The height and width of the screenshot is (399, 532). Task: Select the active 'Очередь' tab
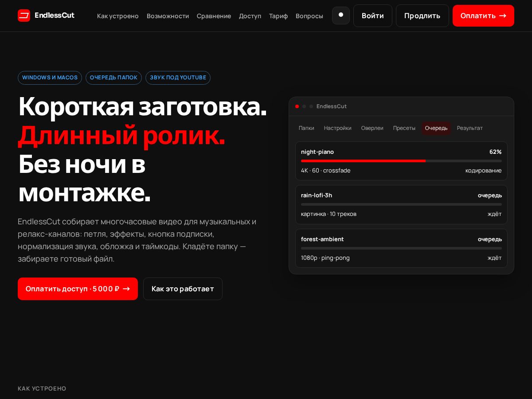pos(436,128)
